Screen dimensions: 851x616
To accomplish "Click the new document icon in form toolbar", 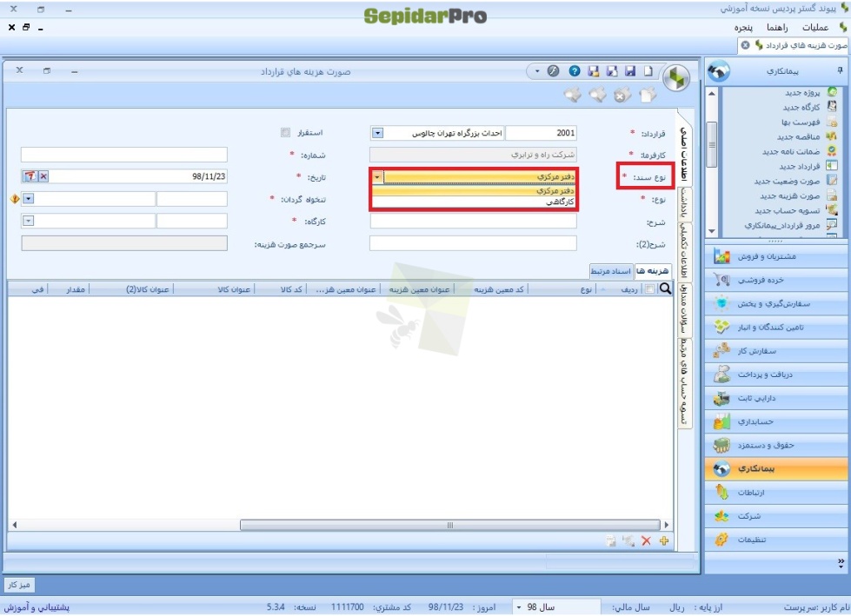I will 648,71.
